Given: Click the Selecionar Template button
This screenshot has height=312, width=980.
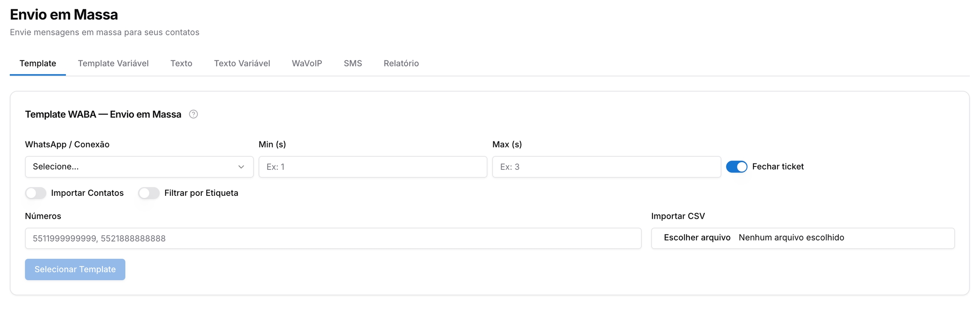Looking at the screenshot, I should (75, 269).
